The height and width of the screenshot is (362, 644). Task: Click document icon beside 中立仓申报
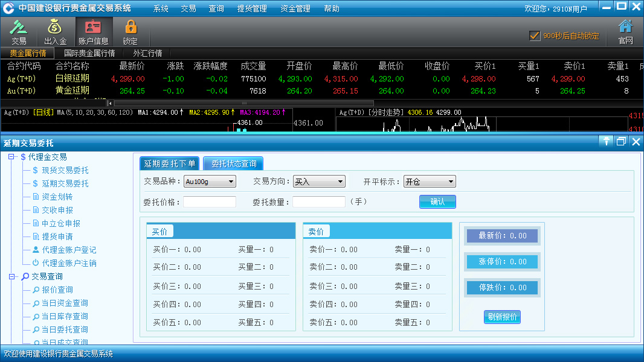point(36,223)
